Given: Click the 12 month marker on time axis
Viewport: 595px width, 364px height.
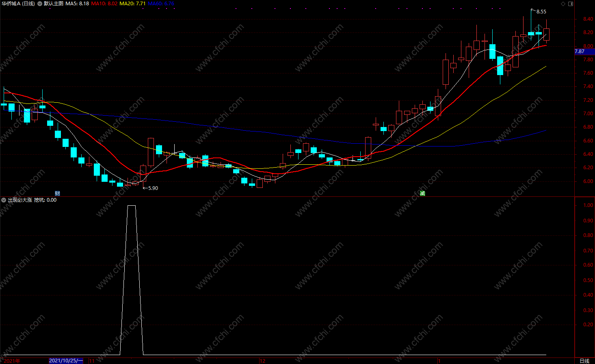Looking at the screenshot, I should pos(262,361).
